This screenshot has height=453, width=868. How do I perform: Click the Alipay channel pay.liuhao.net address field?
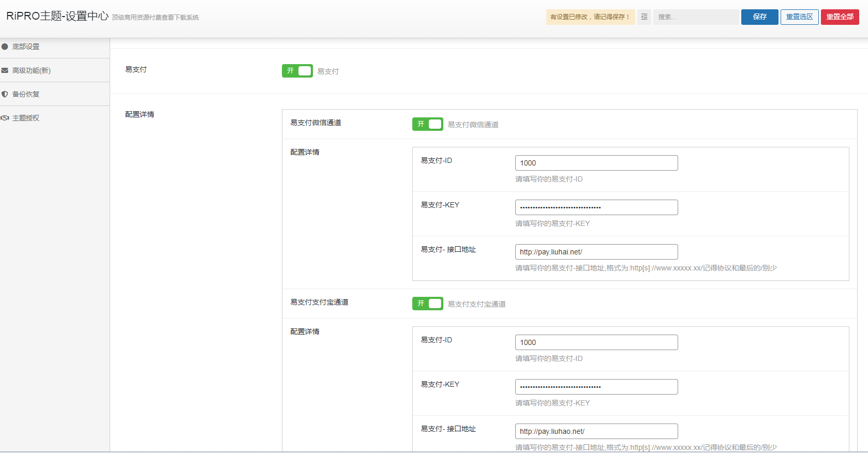coord(596,431)
